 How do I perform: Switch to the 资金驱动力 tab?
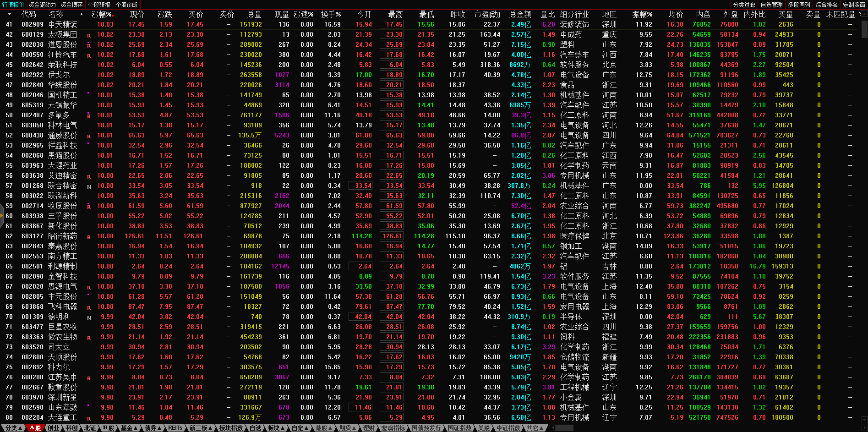(42, 5)
